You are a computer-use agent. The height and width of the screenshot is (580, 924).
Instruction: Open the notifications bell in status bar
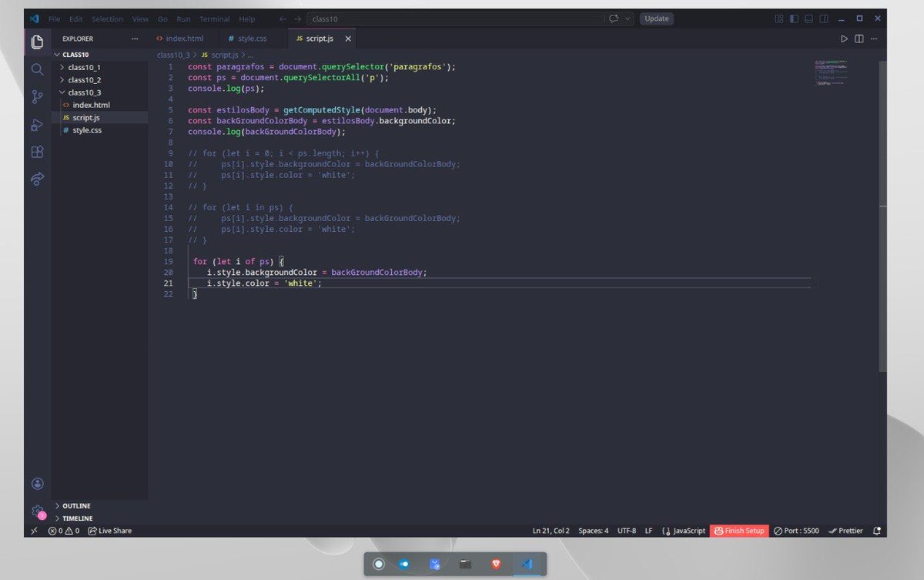(877, 531)
